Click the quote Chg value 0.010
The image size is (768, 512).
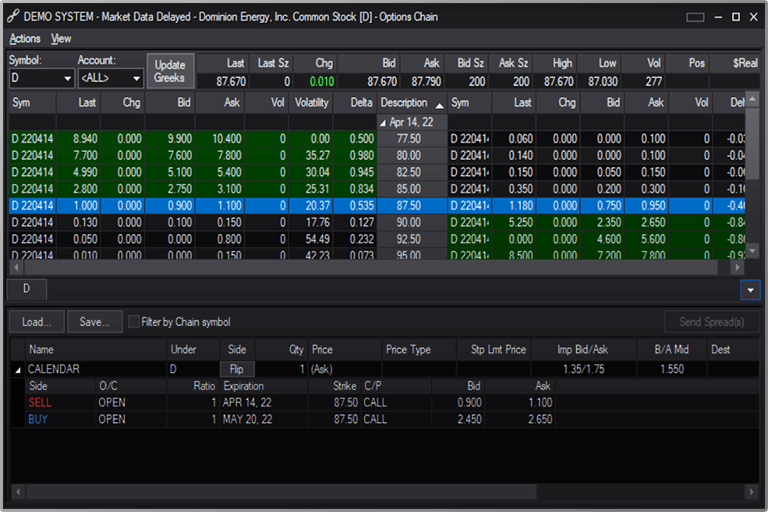click(x=321, y=81)
